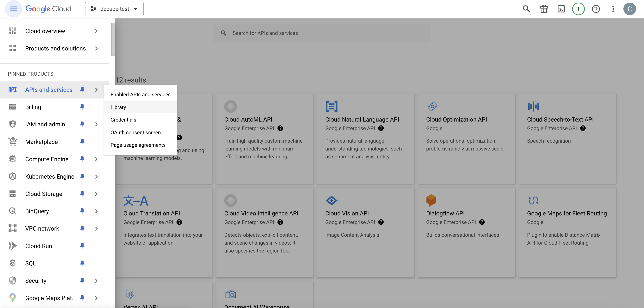Toggle the pin next to Marketplace
This screenshot has height=308, width=644.
(x=82, y=142)
